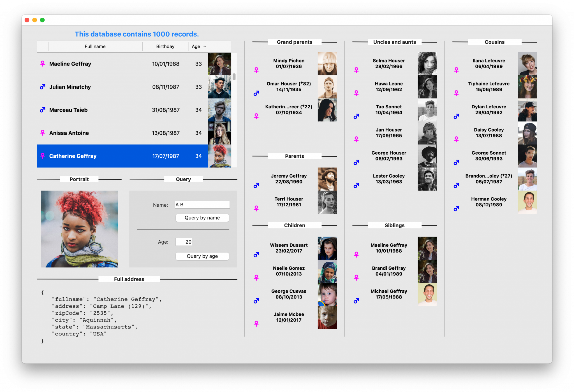Click the Query by age button
Screen dimensions: 574x392
tap(202, 256)
